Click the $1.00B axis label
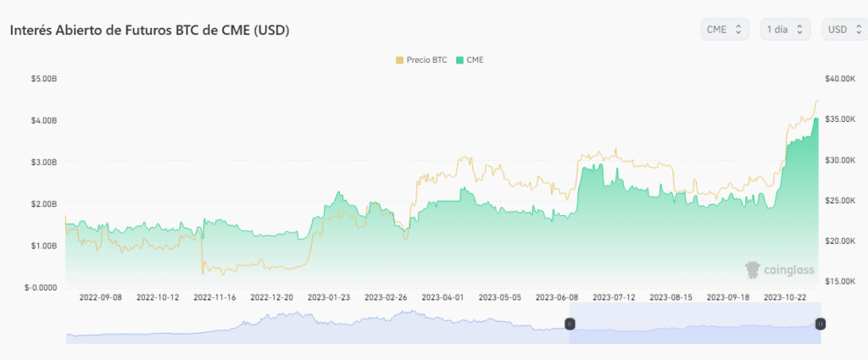 tap(44, 246)
